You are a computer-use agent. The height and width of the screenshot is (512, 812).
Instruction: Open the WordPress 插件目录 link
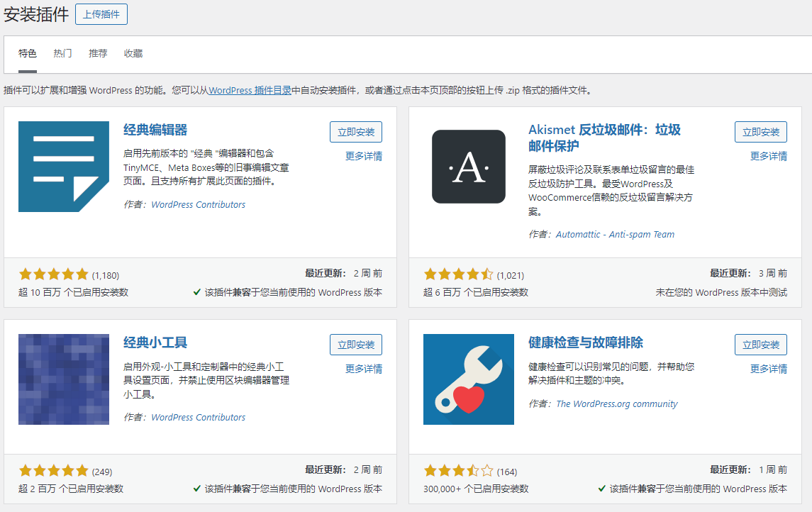coord(250,91)
